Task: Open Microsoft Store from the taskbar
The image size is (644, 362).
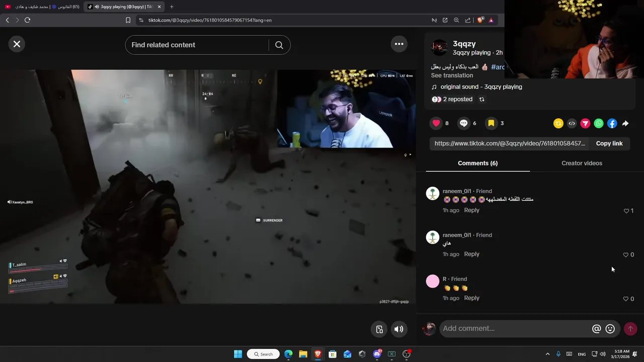Action: click(333, 354)
